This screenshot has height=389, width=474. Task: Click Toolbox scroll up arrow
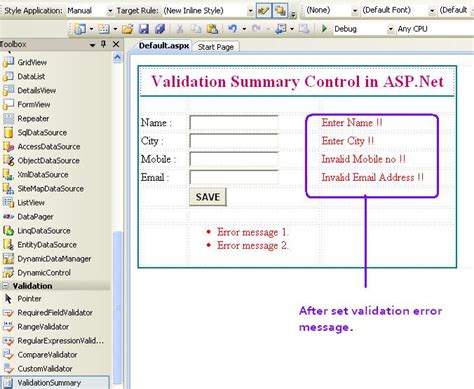pyautogui.click(x=117, y=58)
